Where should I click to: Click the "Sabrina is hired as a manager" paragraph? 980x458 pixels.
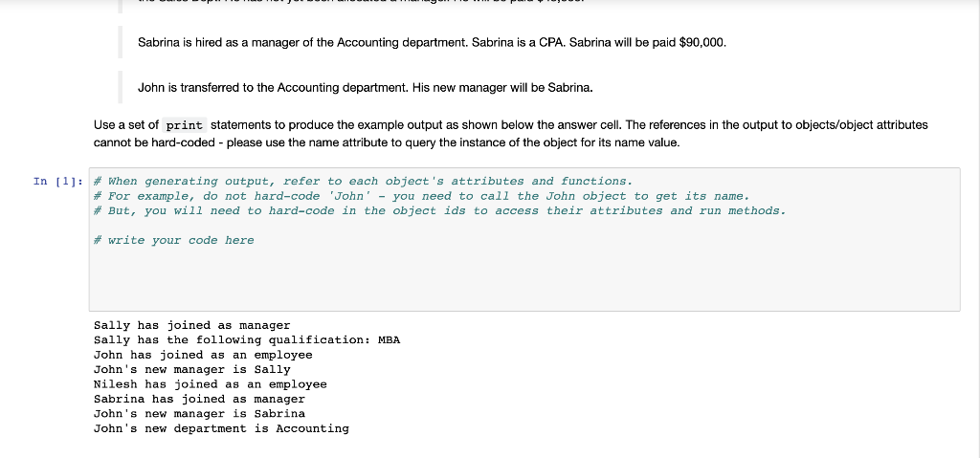[432, 43]
